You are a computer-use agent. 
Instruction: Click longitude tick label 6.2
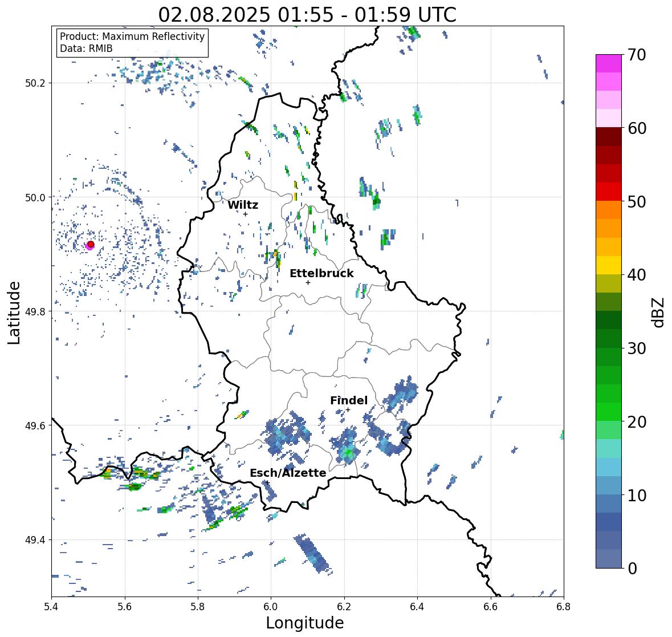[x=344, y=606]
